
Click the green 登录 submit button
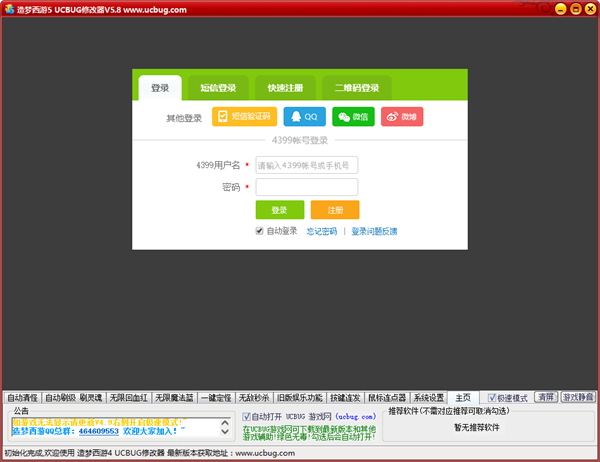coord(280,210)
